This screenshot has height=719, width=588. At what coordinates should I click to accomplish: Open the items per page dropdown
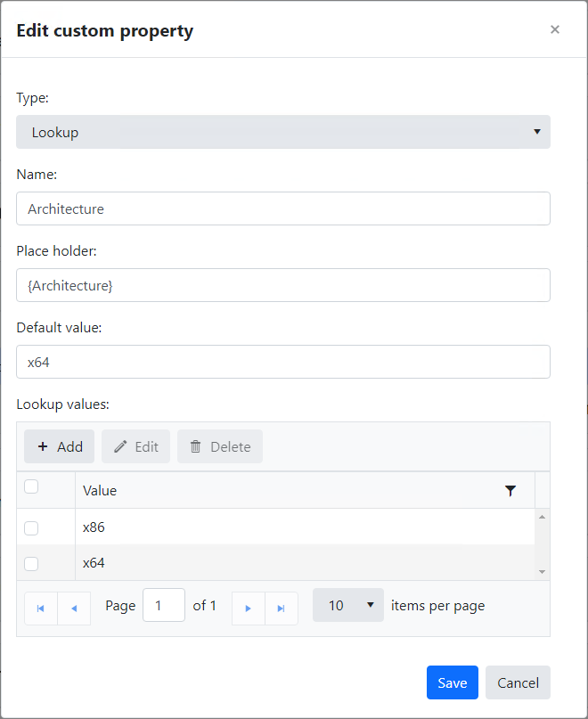point(348,605)
